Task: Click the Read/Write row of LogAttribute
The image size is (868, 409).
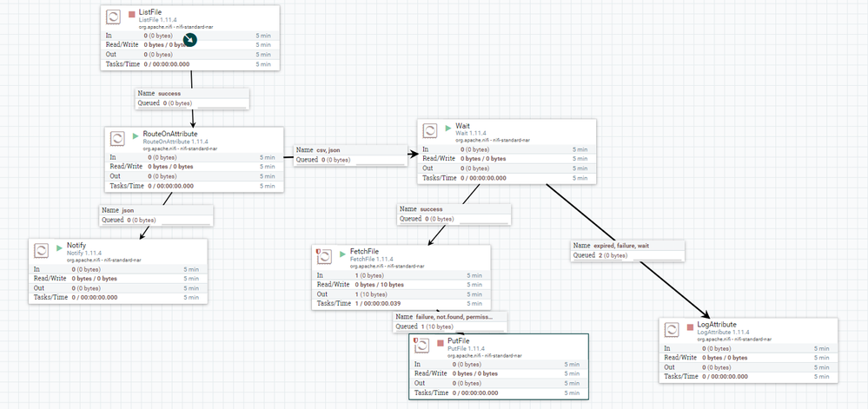Action: [748, 358]
